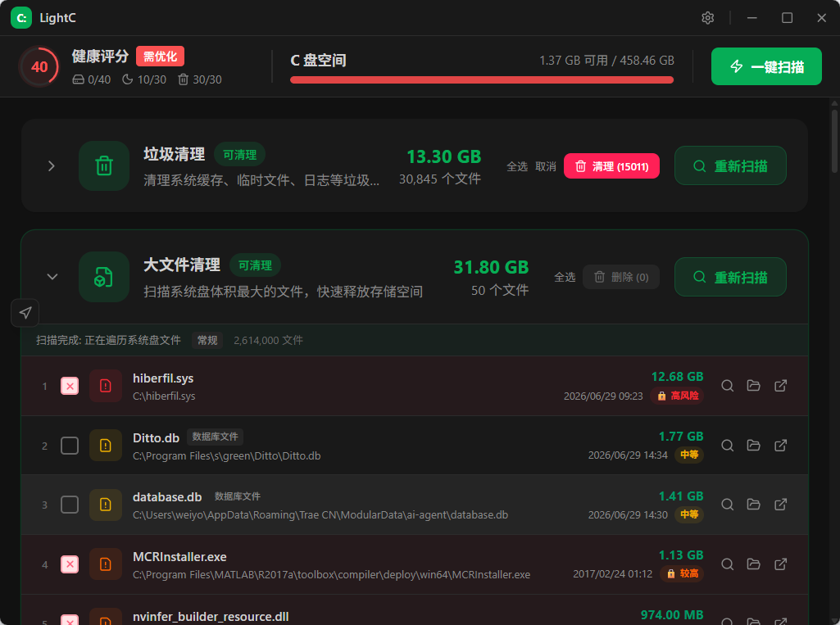This screenshot has width=840, height=625.
Task: Click 重新扫描 in 垃圾清理 card
Action: 730,166
